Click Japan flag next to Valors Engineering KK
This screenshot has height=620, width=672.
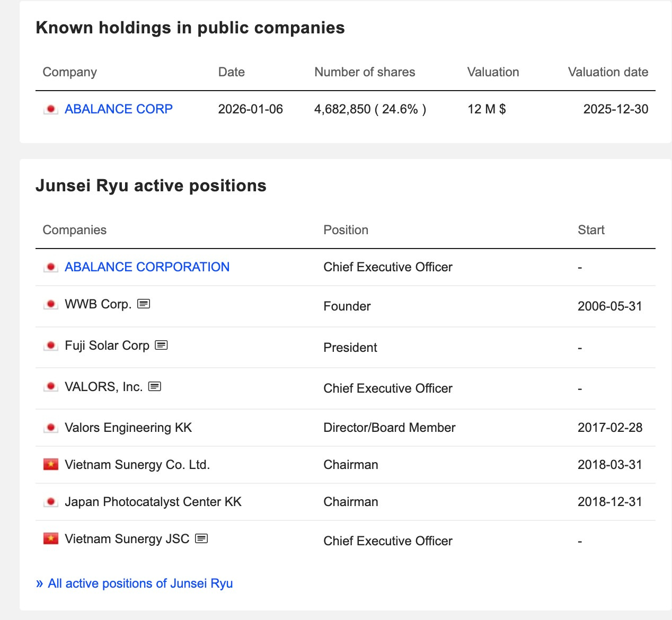51,428
